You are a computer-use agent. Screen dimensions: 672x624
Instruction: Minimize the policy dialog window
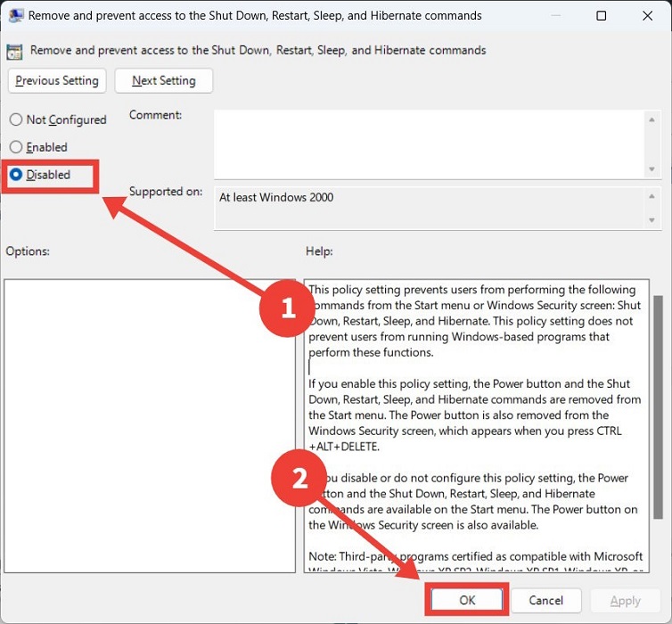(x=556, y=16)
